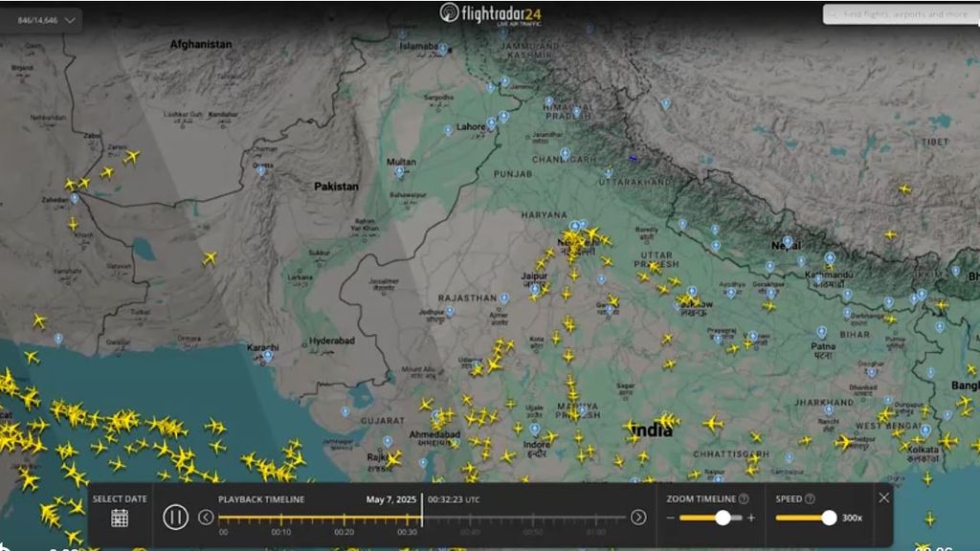This screenshot has width=980, height=551.
Task: Click the zoom timeline minus button
Action: tap(670, 518)
